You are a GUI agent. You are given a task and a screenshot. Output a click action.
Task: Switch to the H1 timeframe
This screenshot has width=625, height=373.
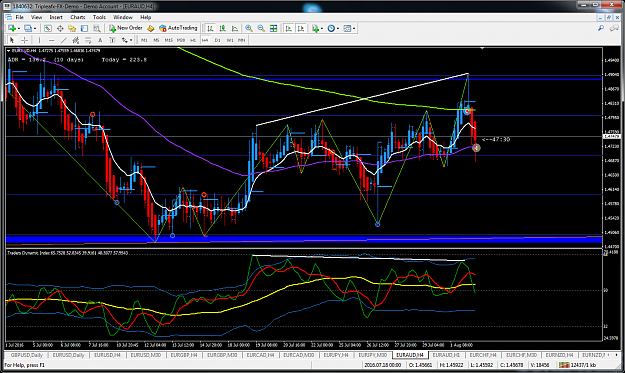pyautogui.click(x=193, y=40)
